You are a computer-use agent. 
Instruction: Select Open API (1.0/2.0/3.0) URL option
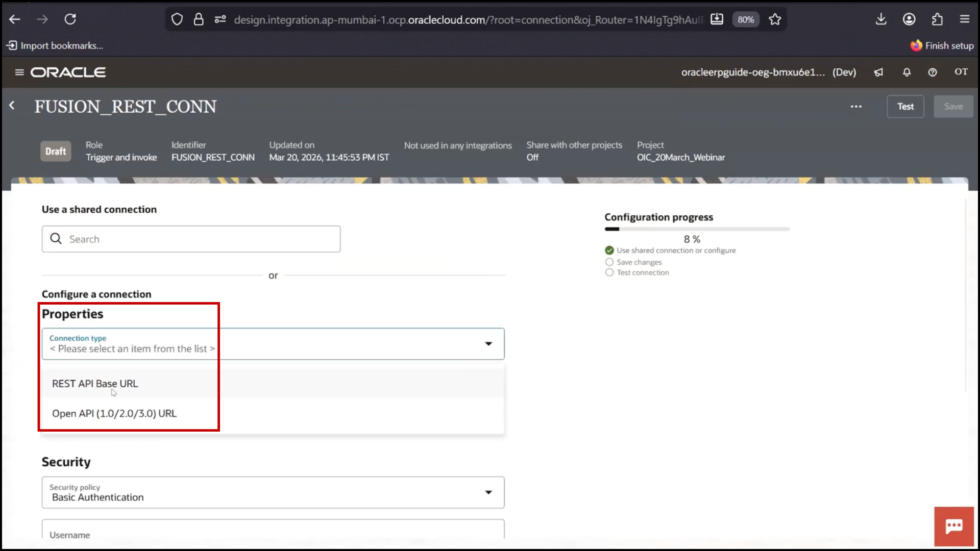coord(273,413)
